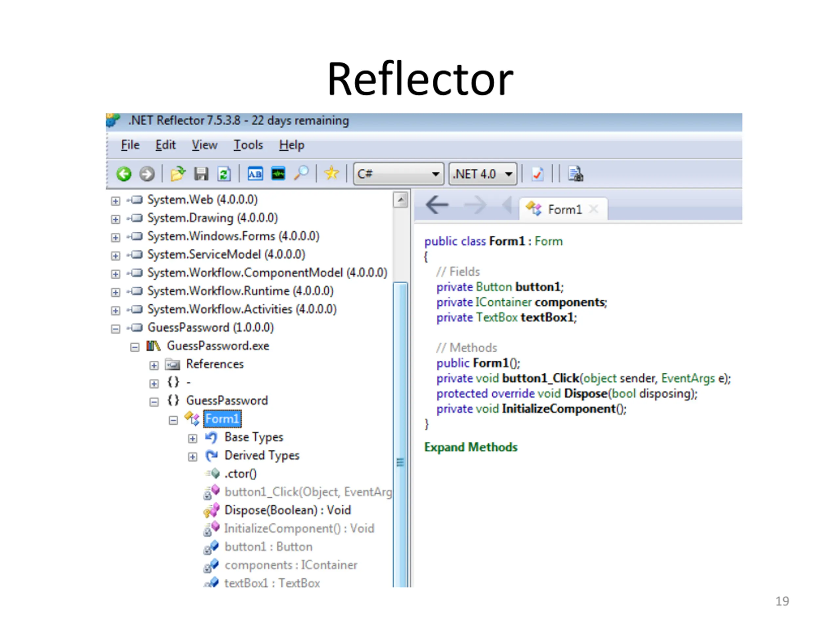This screenshot has width=840, height=630.
Task: Click the References folder icon
Action: tap(172, 365)
